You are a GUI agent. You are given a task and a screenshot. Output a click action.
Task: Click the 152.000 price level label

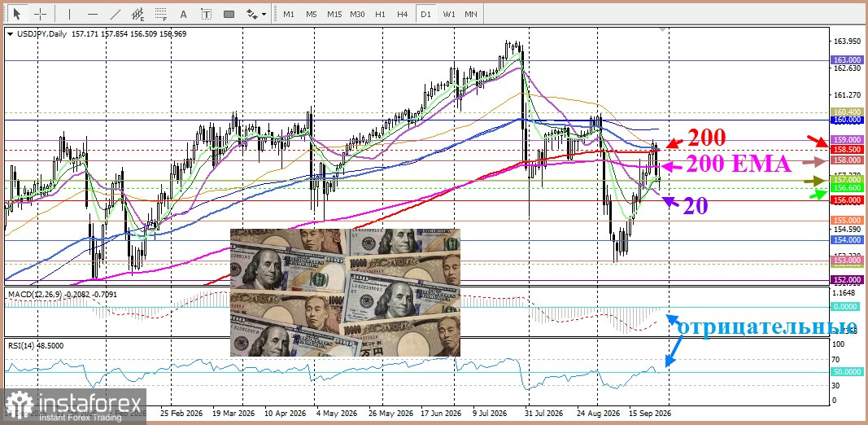(x=846, y=280)
